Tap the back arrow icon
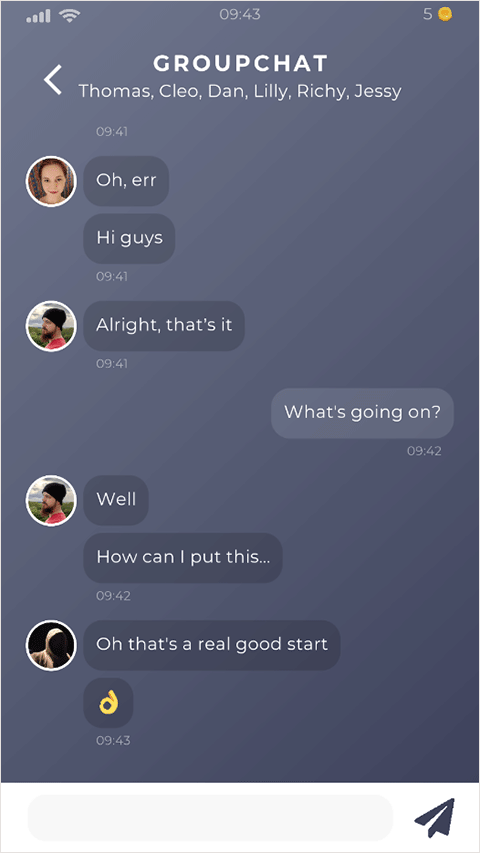The image size is (480, 853). (53, 80)
